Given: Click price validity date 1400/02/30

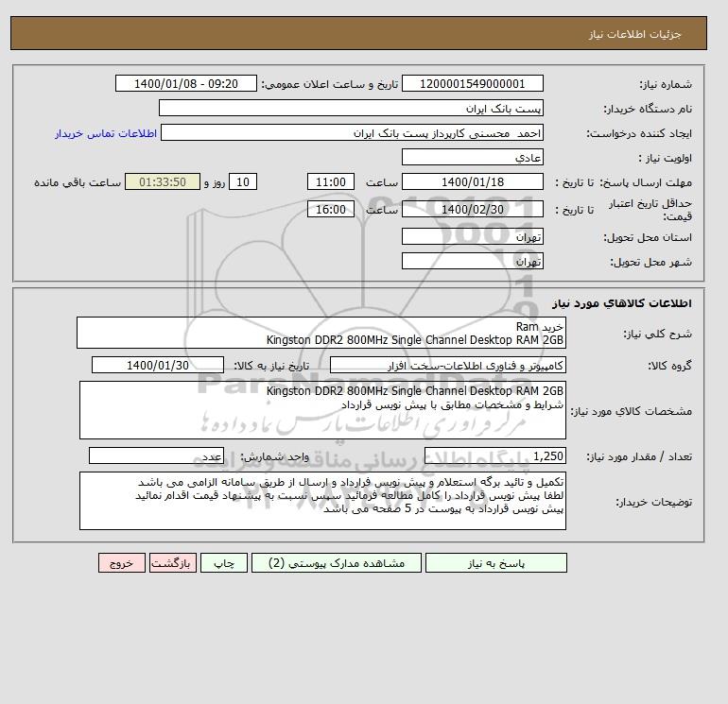Looking at the screenshot, I should (x=472, y=209).
